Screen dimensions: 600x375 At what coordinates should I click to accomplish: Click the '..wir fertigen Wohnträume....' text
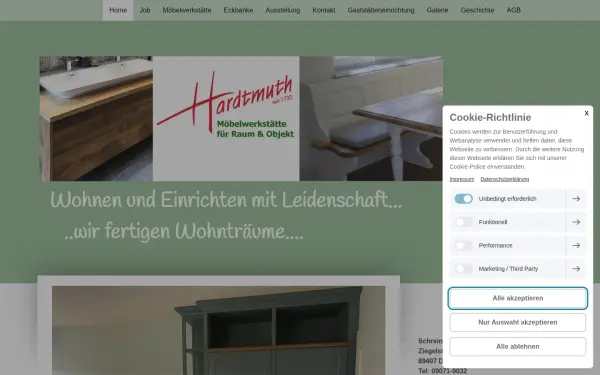[x=184, y=231]
